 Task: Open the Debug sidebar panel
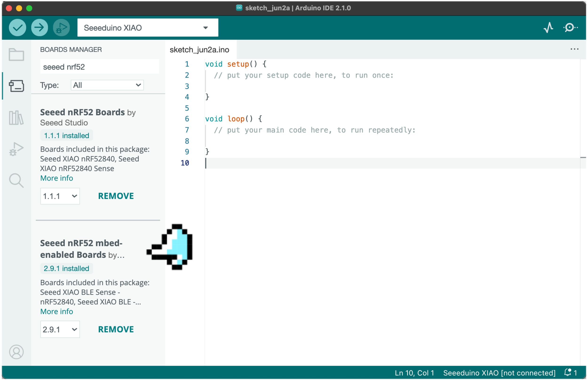click(x=16, y=149)
